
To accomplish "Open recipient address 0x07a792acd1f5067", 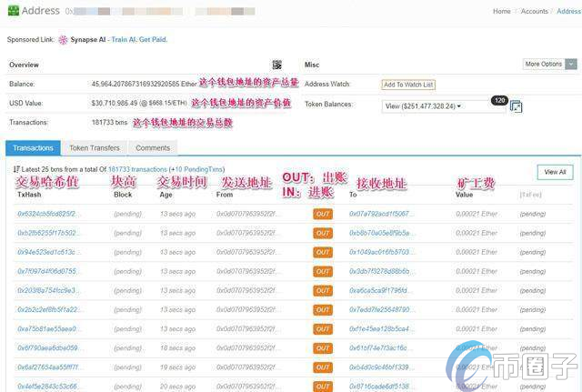I will (381, 214).
